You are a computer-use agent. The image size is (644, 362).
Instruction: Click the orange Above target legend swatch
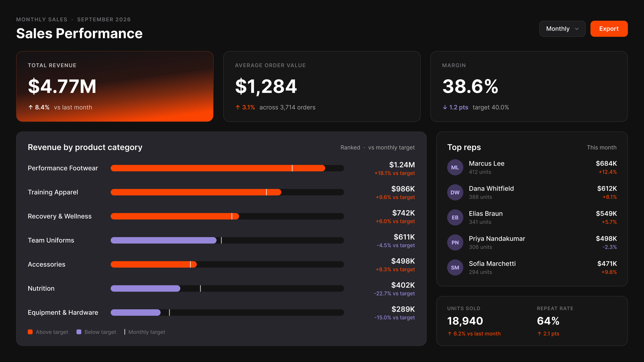point(30,332)
